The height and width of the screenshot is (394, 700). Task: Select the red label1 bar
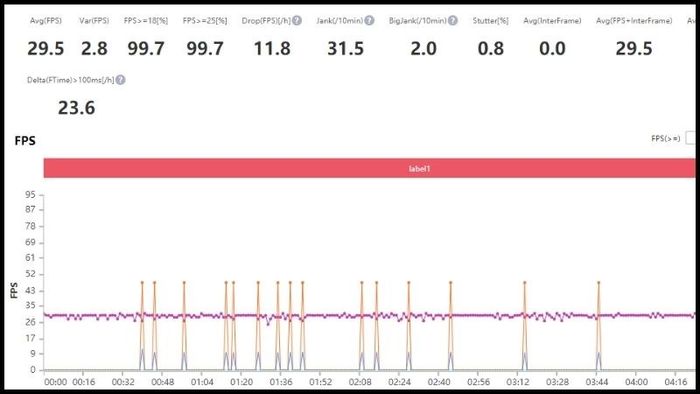(x=369, y=168)
